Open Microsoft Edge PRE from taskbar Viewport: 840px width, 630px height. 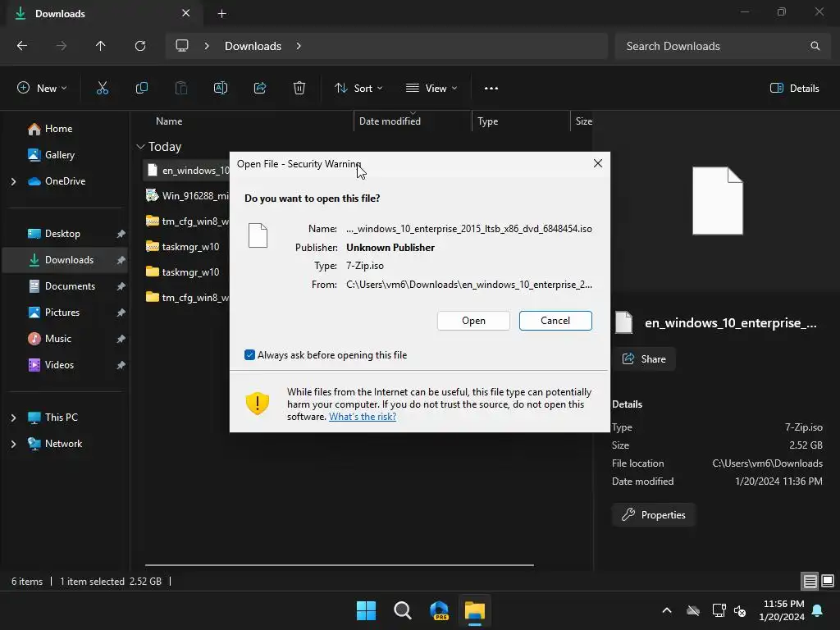pos(440,610)
